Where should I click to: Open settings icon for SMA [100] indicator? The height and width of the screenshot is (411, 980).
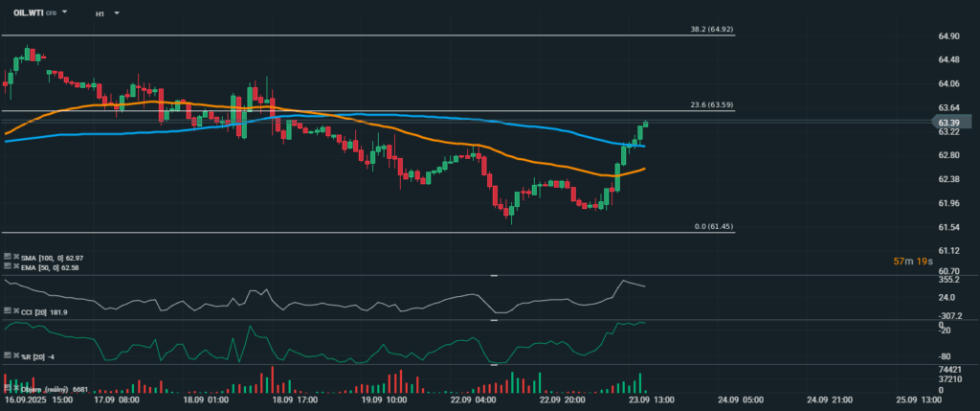coord(8,257)
